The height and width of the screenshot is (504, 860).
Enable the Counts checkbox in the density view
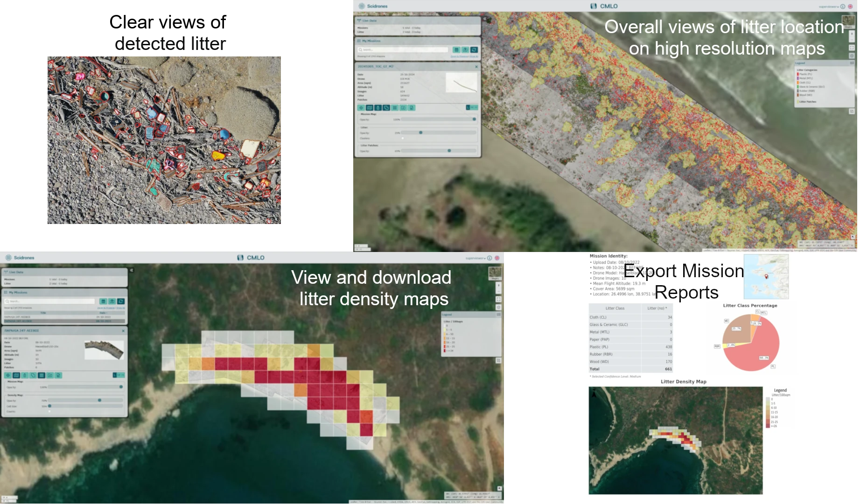point(49,412)
